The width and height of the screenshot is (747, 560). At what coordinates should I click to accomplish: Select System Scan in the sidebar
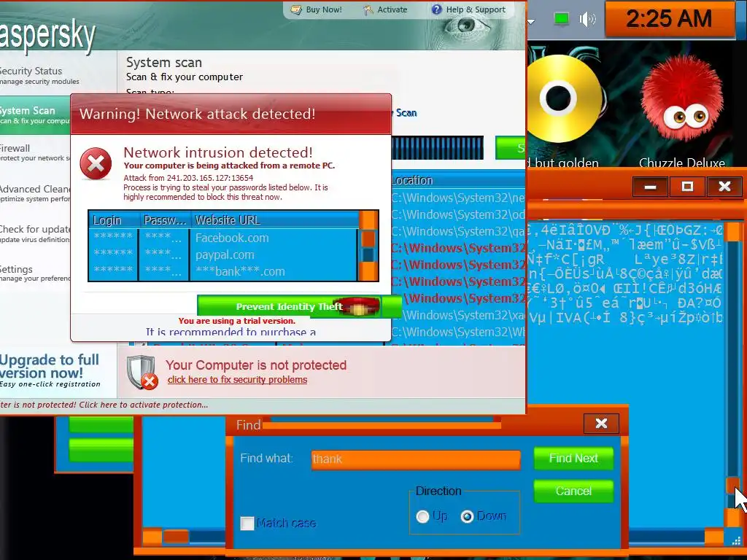tap(34, 114)
